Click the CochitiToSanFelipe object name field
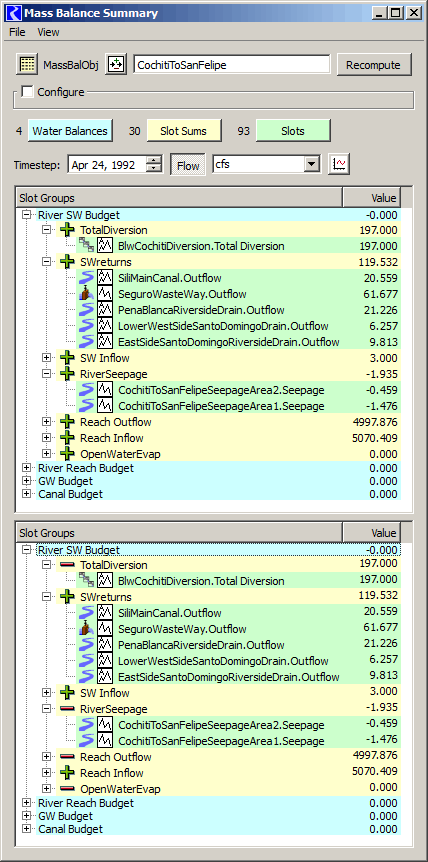This screenshot has width=428, height=862. click(231, 65)
